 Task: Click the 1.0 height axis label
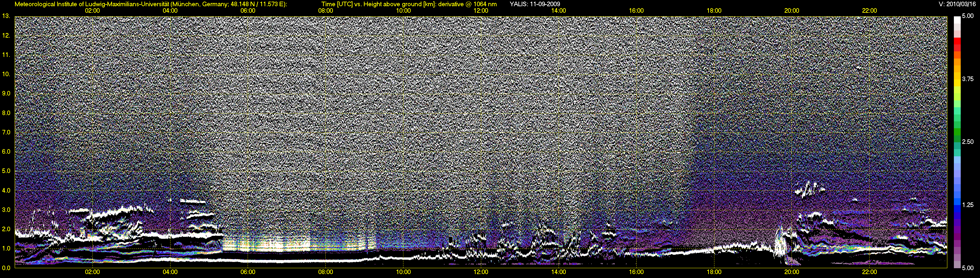click(6, 248)
